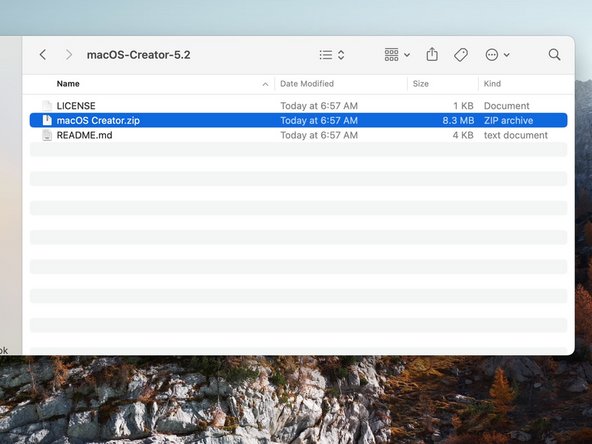Screen dimensions: 592x444
Task: Click the Document kind cell
Action: pos(507,106)
